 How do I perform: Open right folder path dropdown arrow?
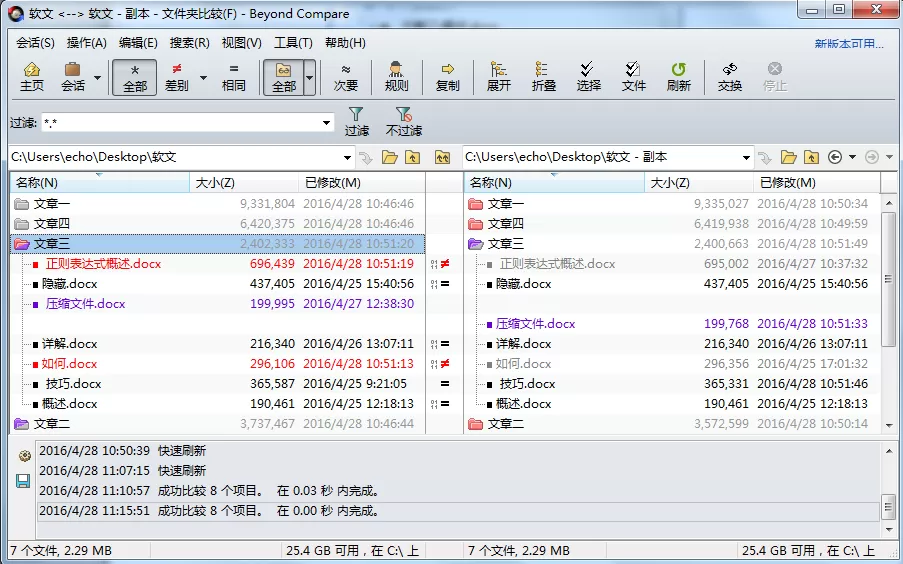pyautogui.click(x=746, y=157)
